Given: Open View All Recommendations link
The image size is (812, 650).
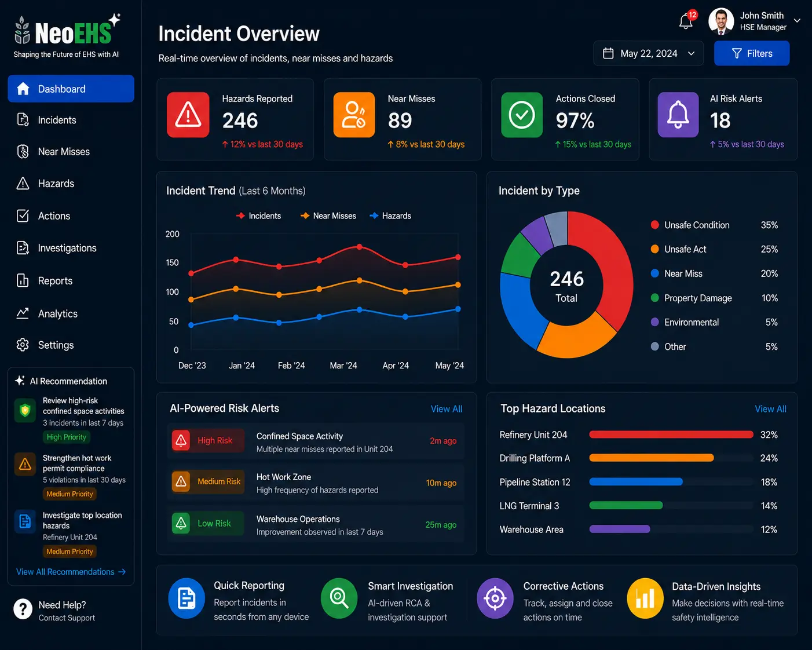Looking at the screenshot, I should [71, 572].
